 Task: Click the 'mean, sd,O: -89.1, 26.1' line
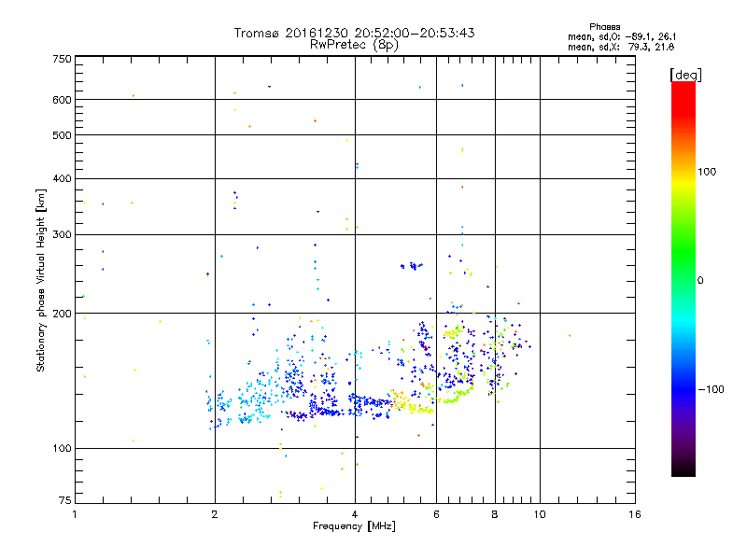tap(621, 36)
